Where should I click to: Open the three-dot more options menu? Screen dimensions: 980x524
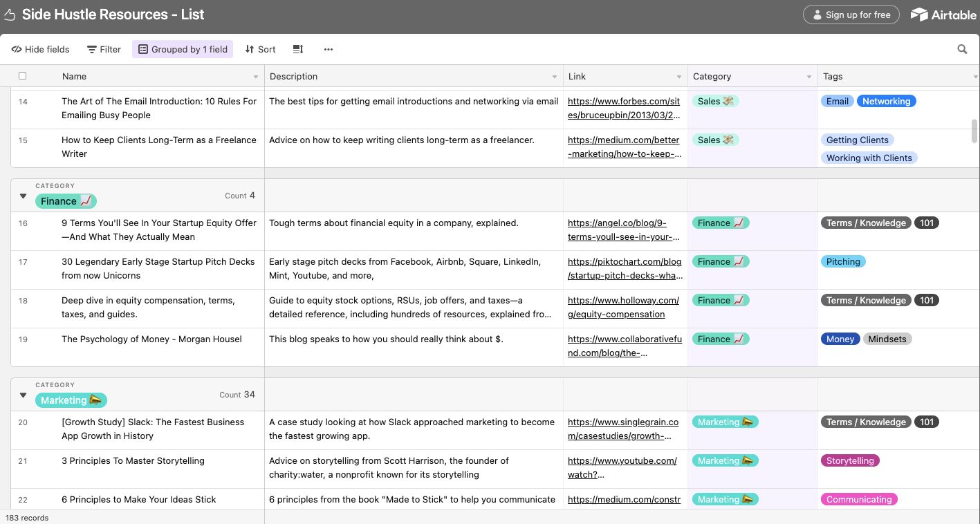coord(329,49)
